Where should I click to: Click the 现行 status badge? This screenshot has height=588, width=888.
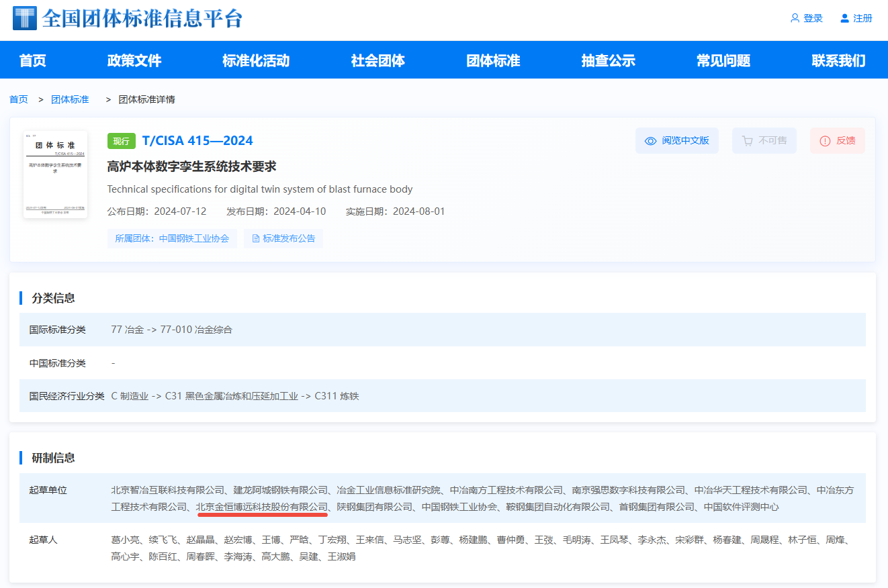pyautogui.click(x=121, y=141)
